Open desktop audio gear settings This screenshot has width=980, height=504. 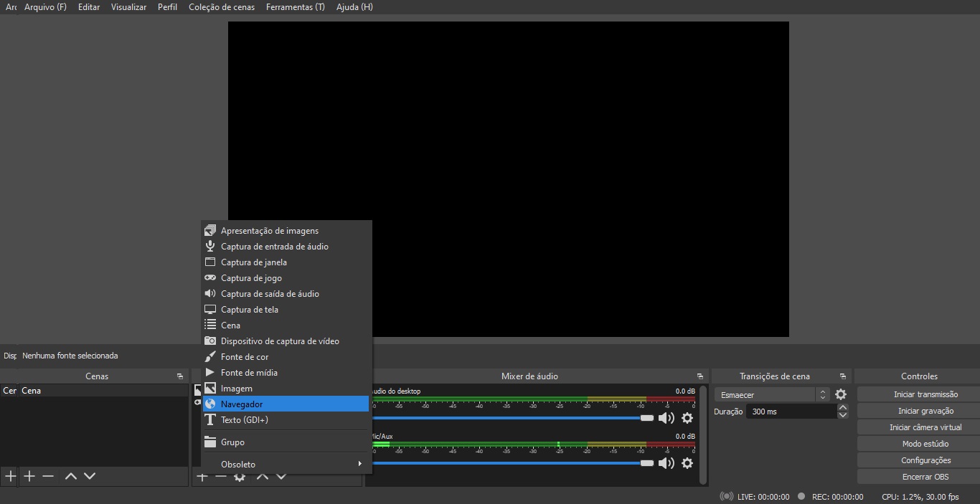click(x=687, y=418)
